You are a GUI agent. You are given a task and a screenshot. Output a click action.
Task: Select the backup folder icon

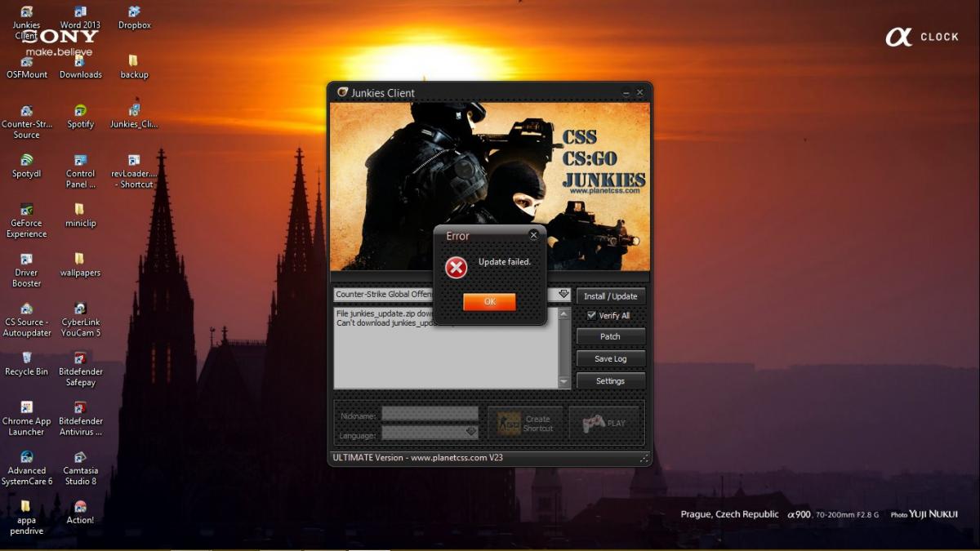click(134, 67)
